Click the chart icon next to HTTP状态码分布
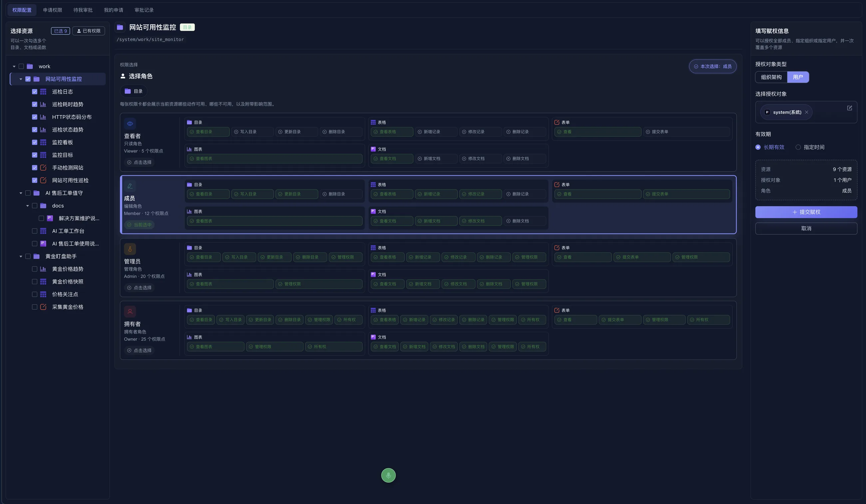 43,117
